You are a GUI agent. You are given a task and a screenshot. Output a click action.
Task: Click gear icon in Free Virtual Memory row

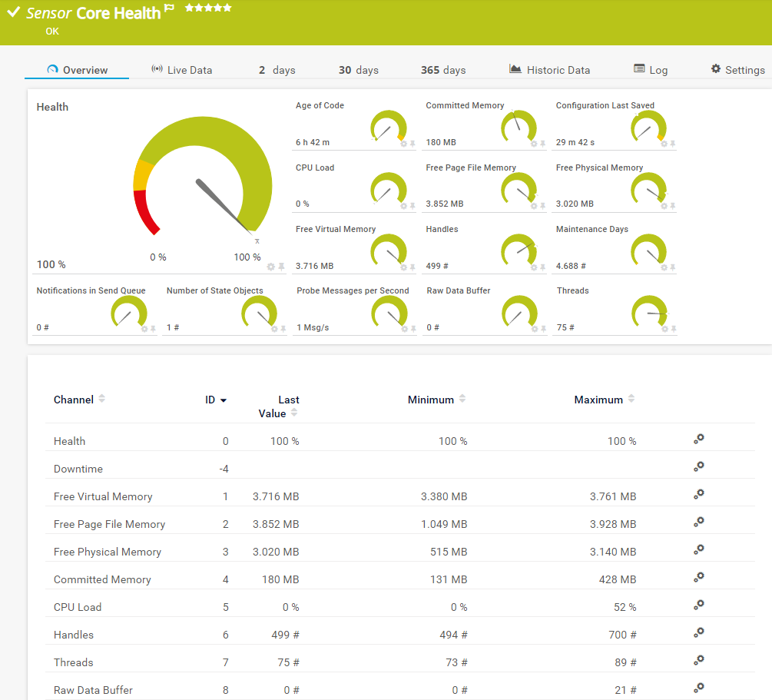point(698,495)
